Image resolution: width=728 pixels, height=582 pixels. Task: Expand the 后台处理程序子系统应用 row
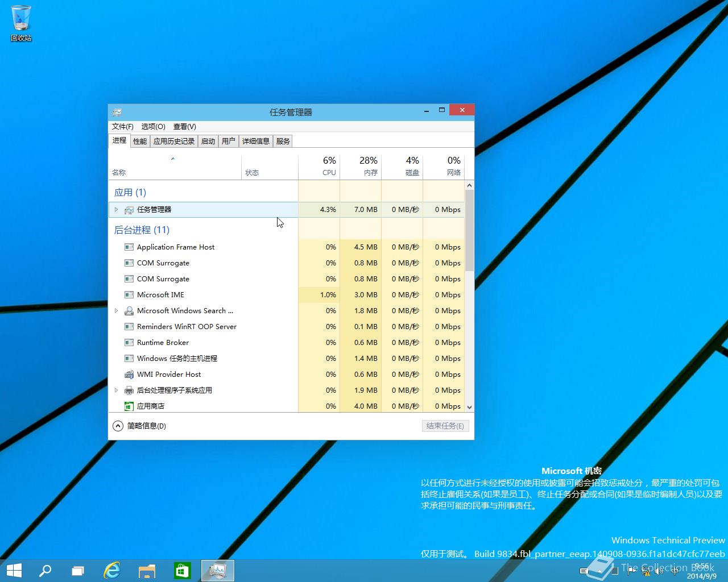[116, 390]
